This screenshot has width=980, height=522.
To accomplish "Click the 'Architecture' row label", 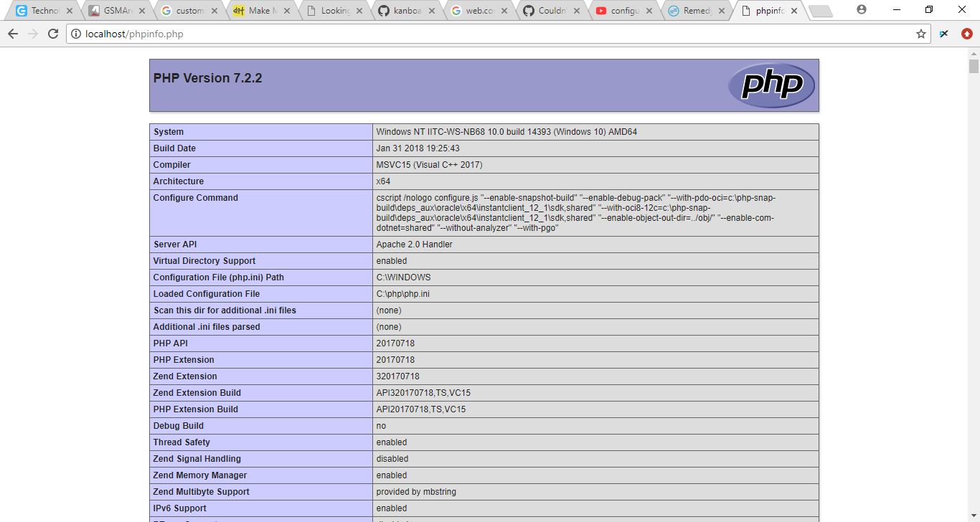I will pos(179,181).
